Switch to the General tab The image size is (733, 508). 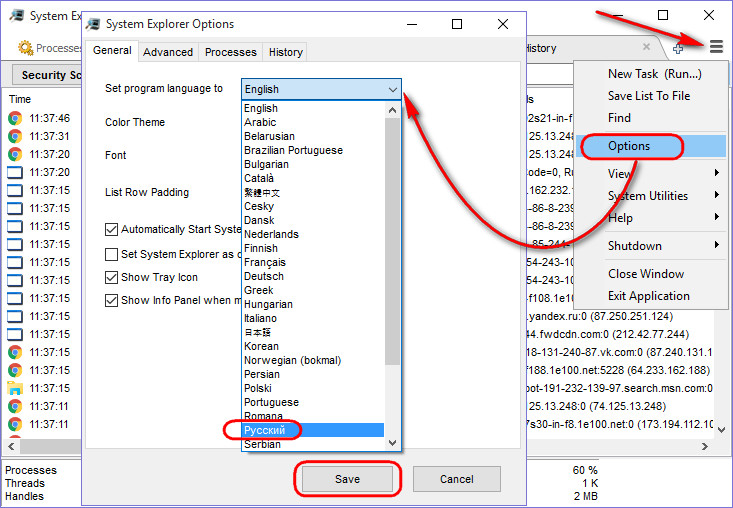coord(112,50)
